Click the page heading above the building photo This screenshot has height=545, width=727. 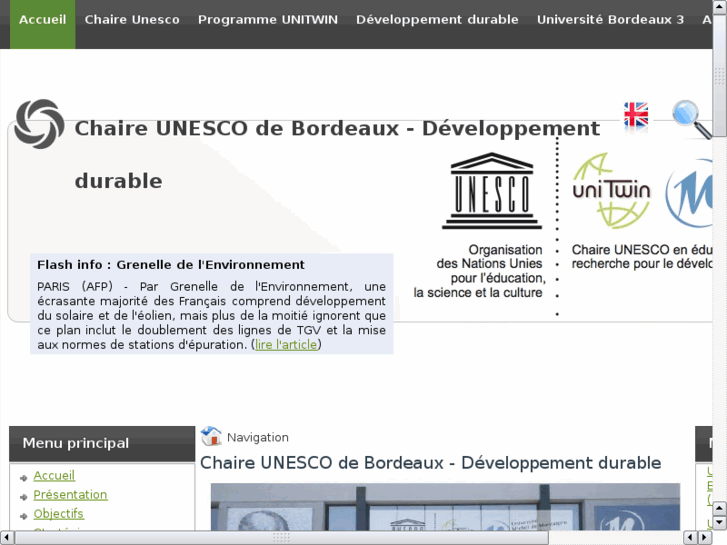tap(430, 463)
